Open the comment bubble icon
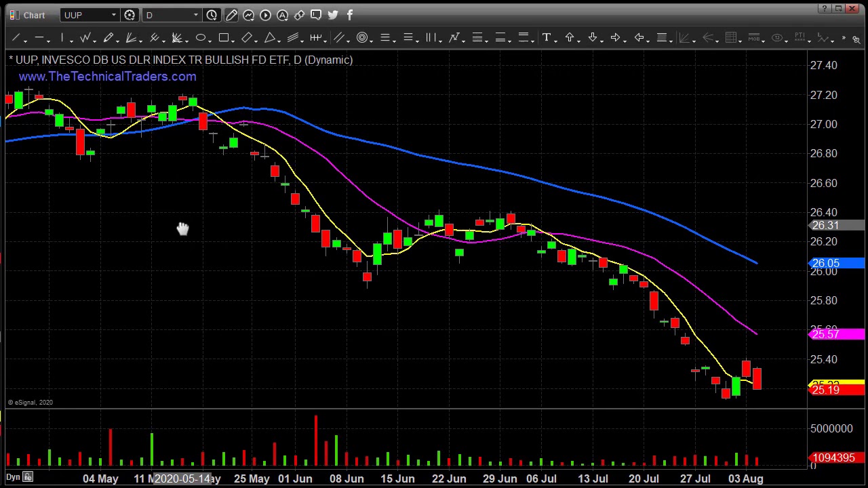 pyautogui.click(x=316, y=14)
